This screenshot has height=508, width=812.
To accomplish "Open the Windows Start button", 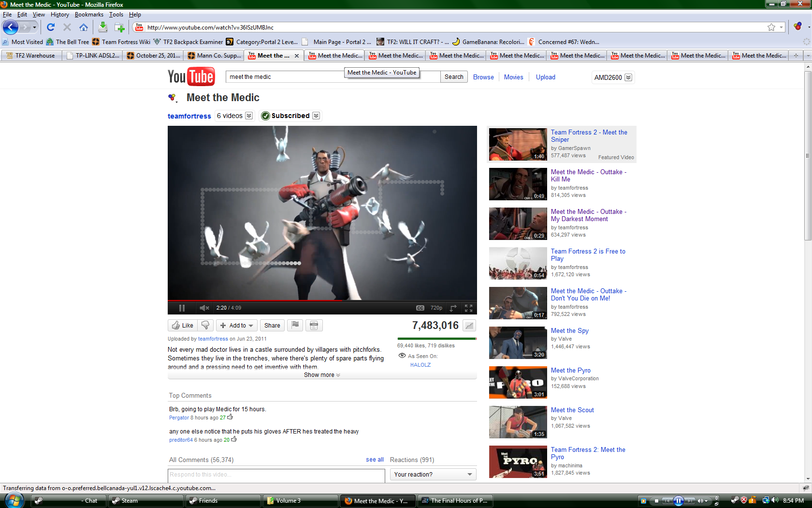I will coord(14,500).
